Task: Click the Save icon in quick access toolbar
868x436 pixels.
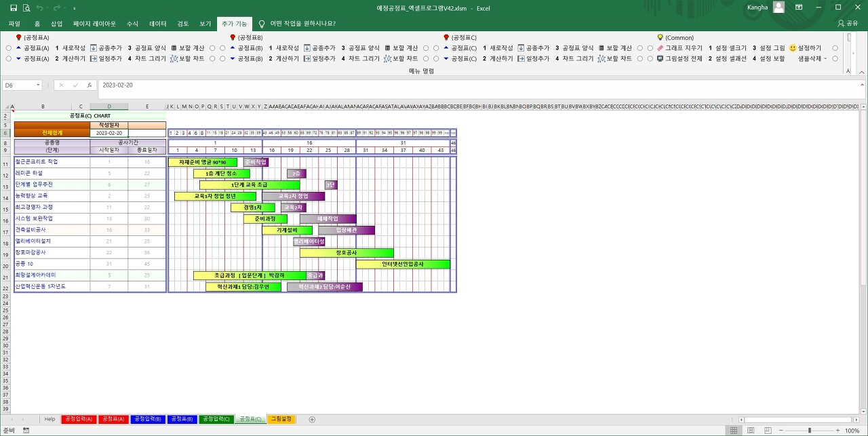Action: tap(14, 8)
